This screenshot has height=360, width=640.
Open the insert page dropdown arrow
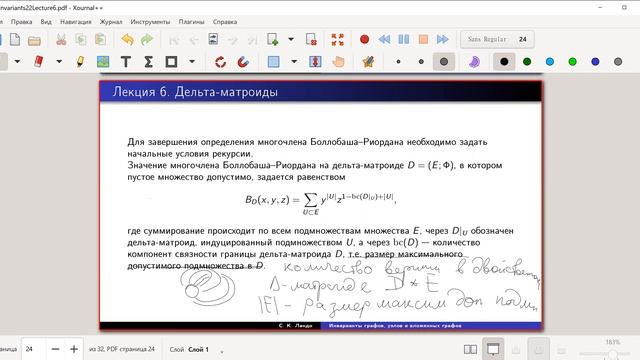291,39
